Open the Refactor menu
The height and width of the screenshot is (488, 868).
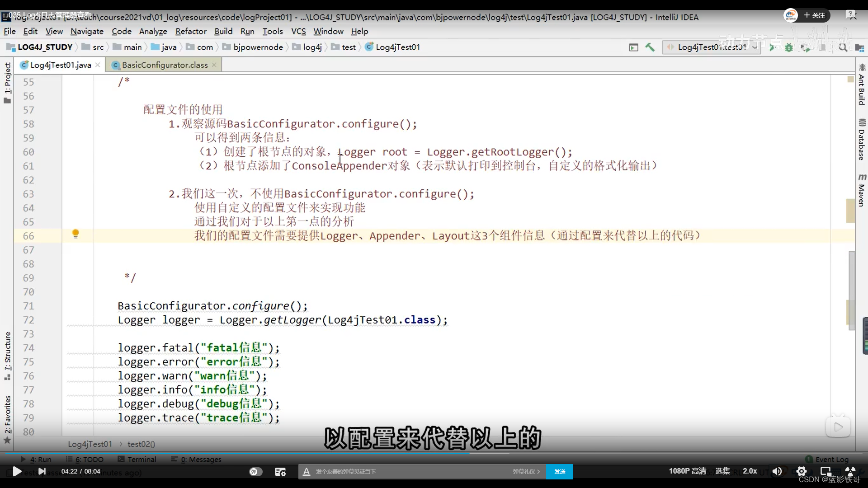coord(191,31)
